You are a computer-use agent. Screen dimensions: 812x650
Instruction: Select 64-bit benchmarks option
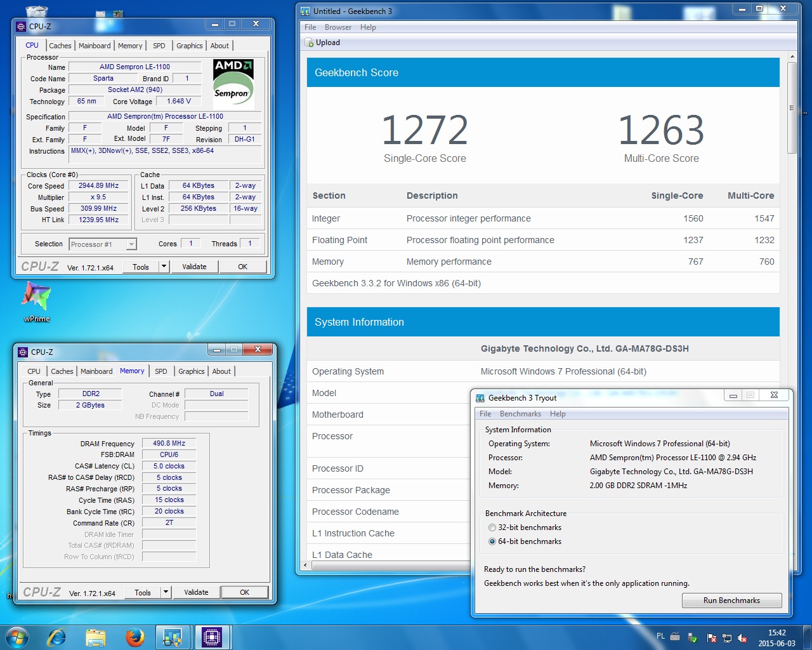(x=492, y=541)
